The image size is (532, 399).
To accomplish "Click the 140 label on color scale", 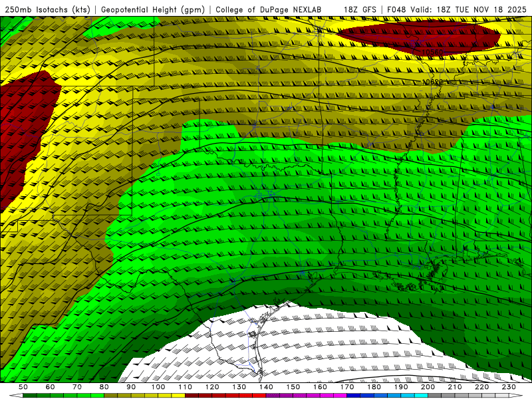I will (266, 387).
